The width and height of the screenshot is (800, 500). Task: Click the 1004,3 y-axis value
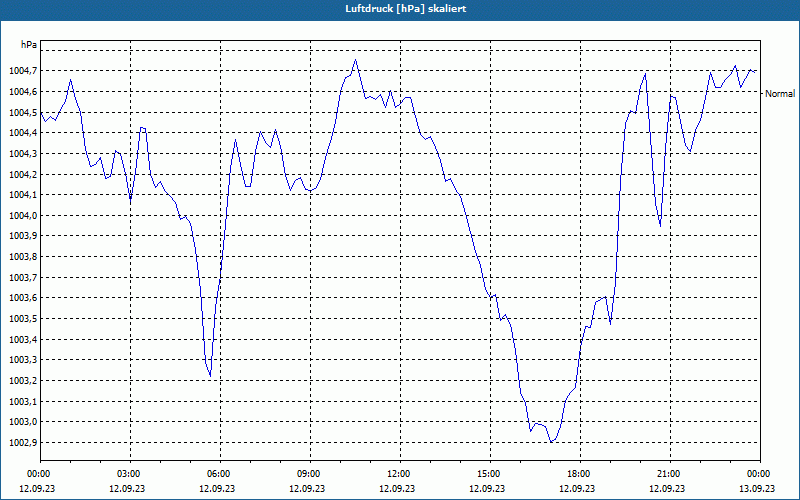tap(23, 154)
